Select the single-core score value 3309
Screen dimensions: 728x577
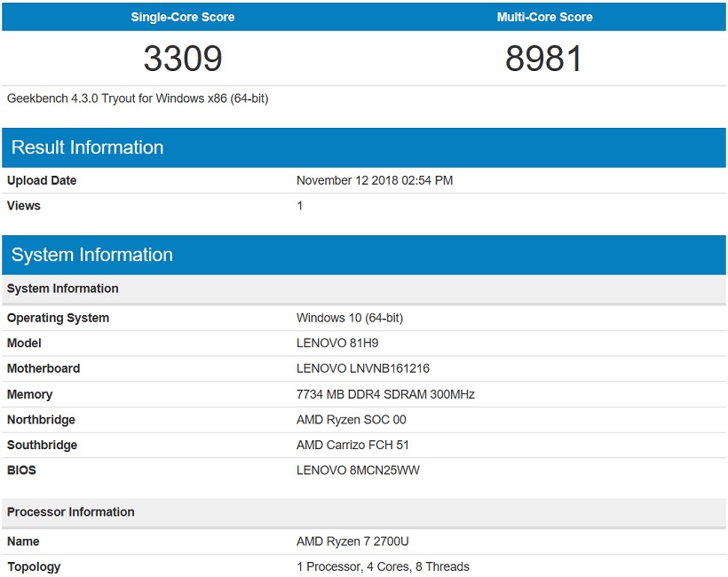pyautogui.click(x=183, y=59)
